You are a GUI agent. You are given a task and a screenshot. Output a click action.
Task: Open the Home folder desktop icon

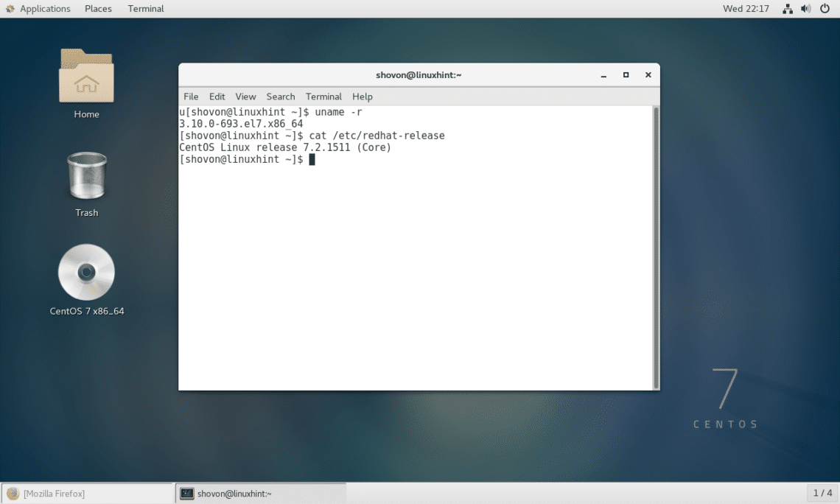86,75
